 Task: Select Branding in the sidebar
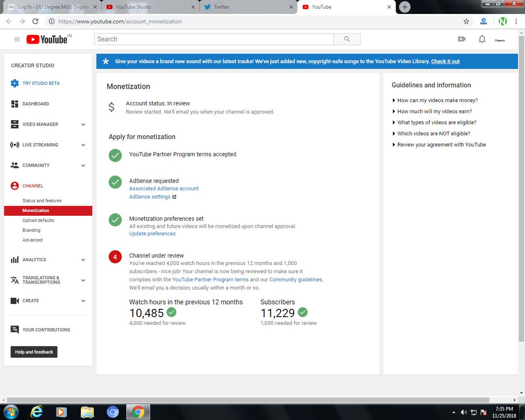(x=31, y=230)
